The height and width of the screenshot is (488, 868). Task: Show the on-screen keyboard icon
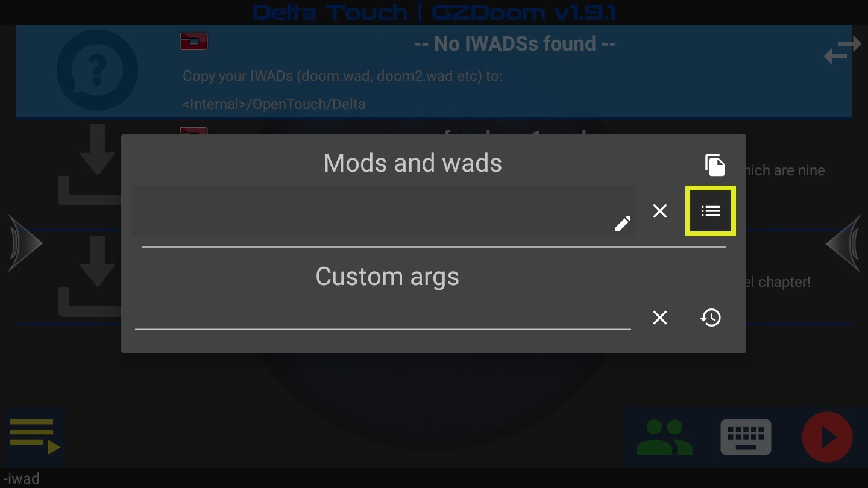(746, 437)
